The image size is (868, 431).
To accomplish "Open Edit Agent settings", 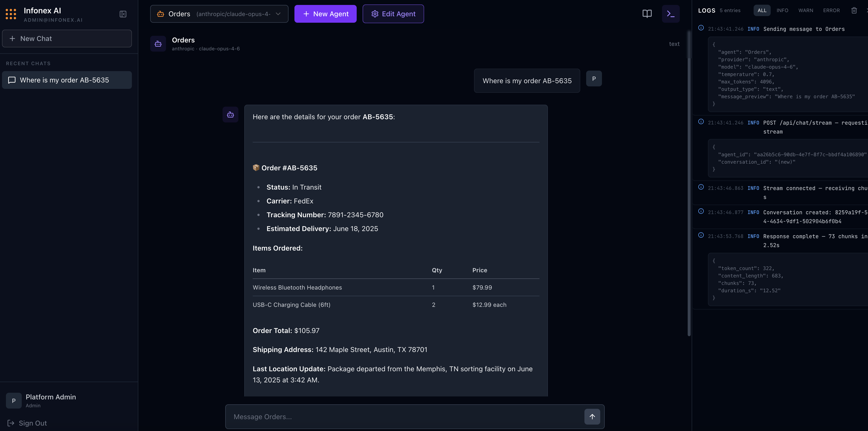I will click(x=393, y=14).
